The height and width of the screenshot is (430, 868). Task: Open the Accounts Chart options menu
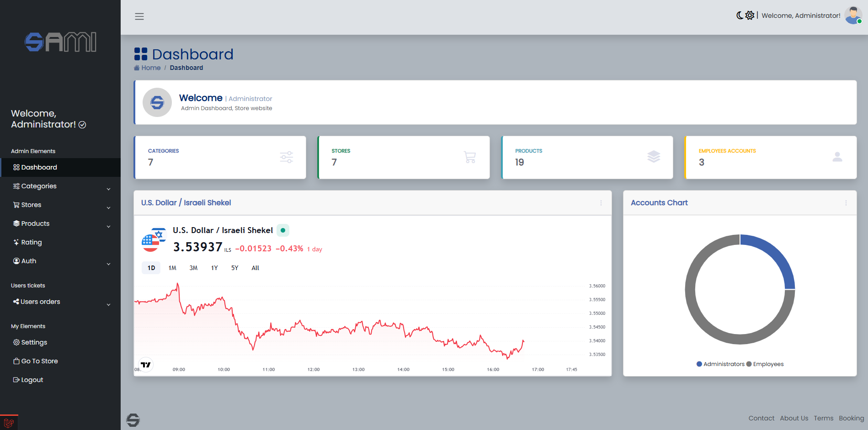point(846,203)
